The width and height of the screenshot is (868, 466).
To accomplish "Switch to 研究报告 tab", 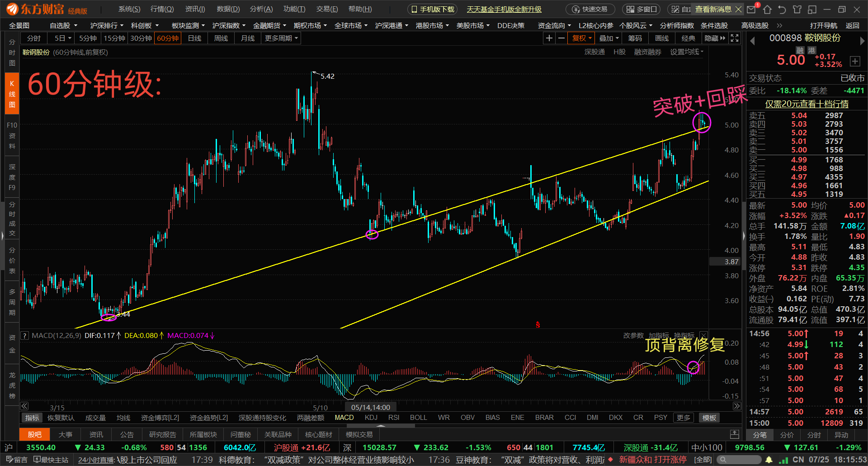I will [163, 434].
